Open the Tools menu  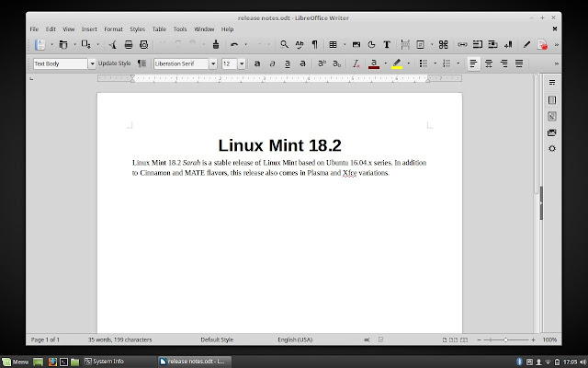180,29
